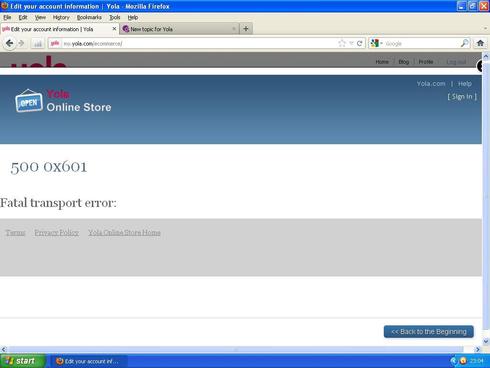Bookmark this page with the star icon
The height and width of the screenshot is (368, 490).
342,43
